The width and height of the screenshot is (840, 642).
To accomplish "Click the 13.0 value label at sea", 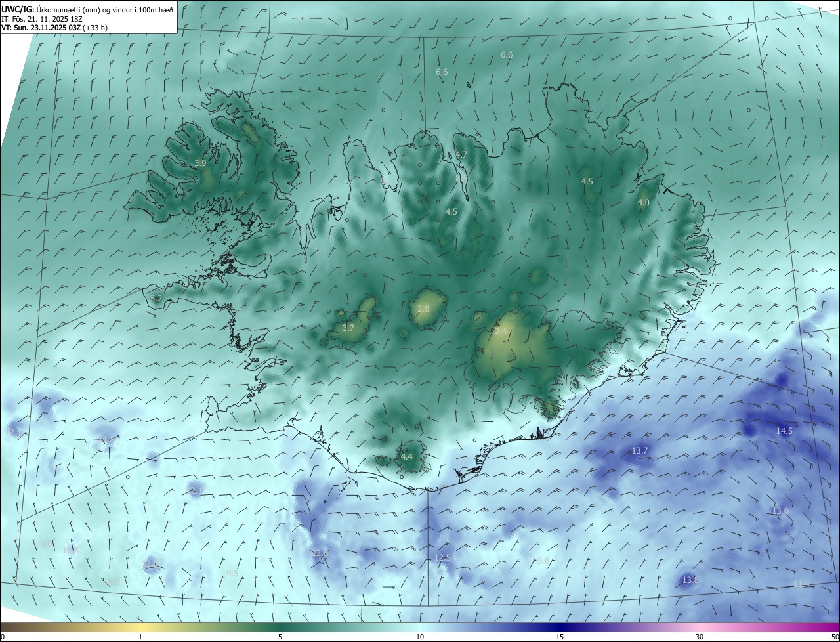I will click(780, 511).
